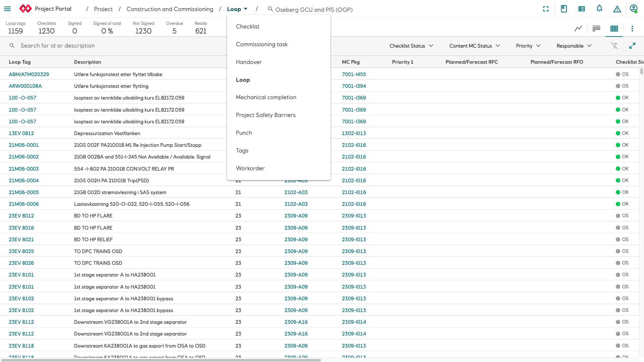Click the magnifier icon in the search bar
The height and width of the screenshot is (362, 644).
point(12,46)
